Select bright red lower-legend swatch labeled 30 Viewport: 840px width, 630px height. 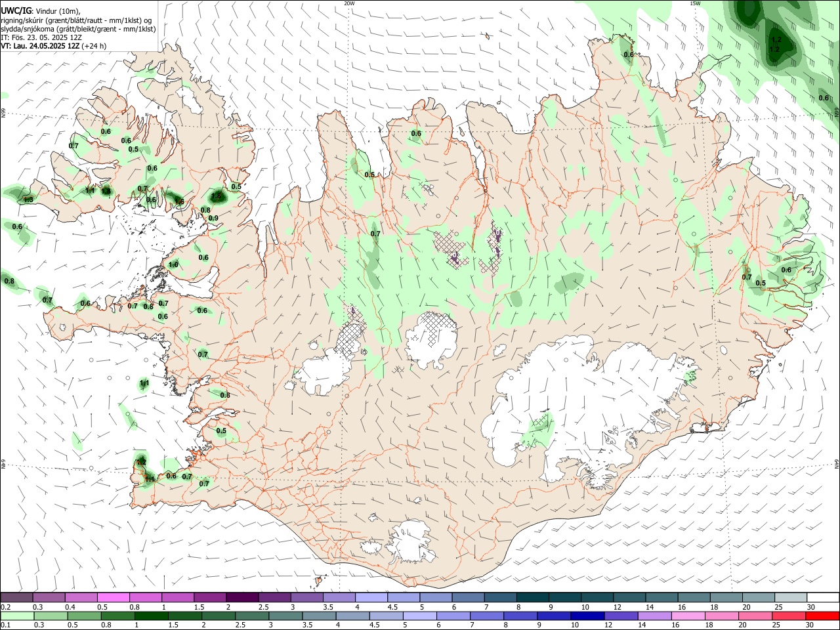pyautogui.click(x=823, y=616)
